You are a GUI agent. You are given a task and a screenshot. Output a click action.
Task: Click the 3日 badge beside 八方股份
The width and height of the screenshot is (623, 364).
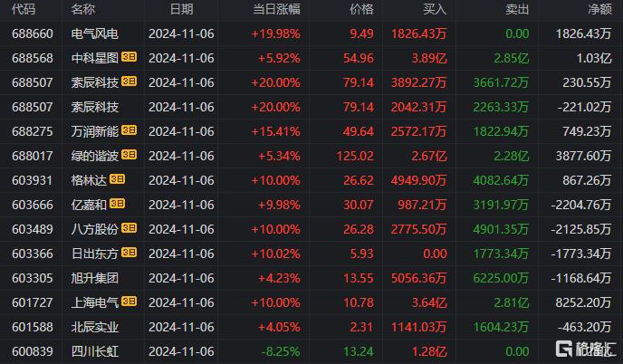[x=129, y=228]
